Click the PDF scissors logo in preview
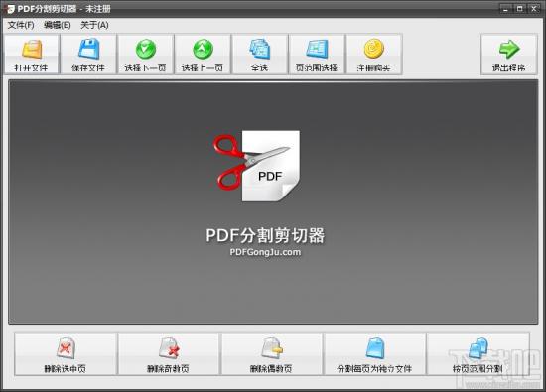 click(257, 166)
